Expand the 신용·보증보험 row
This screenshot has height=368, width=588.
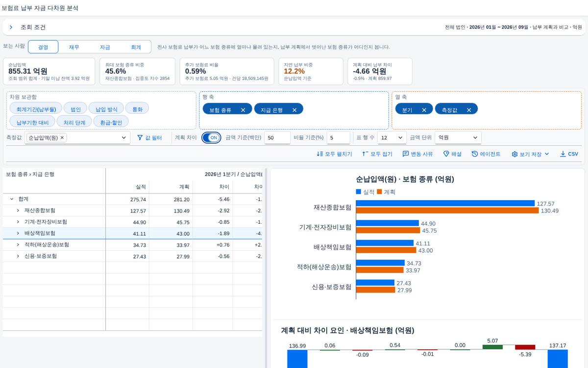tap(18, 256)
